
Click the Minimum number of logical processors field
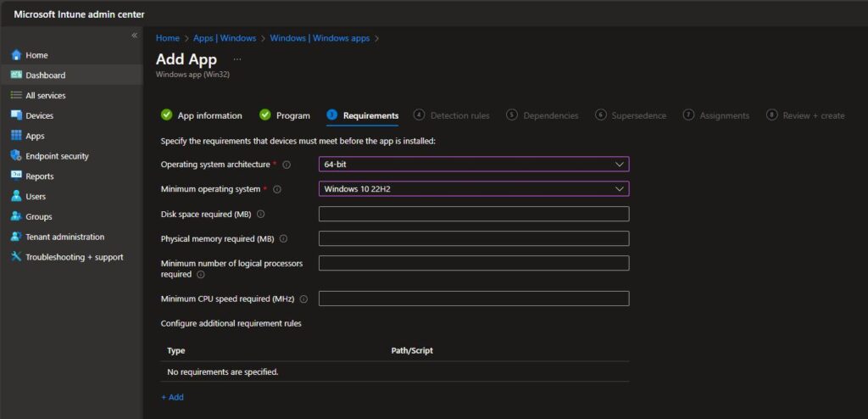[474, 263]
